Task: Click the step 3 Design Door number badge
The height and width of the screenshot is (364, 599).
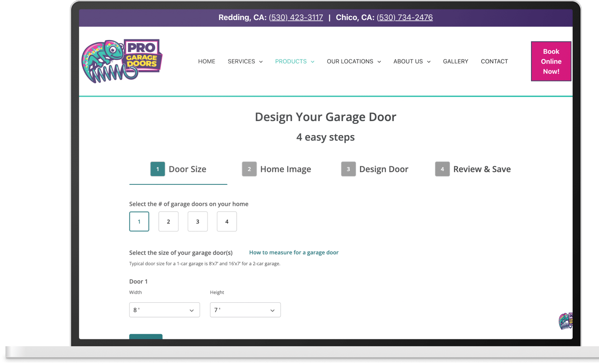Action: [x=348, y=169]
